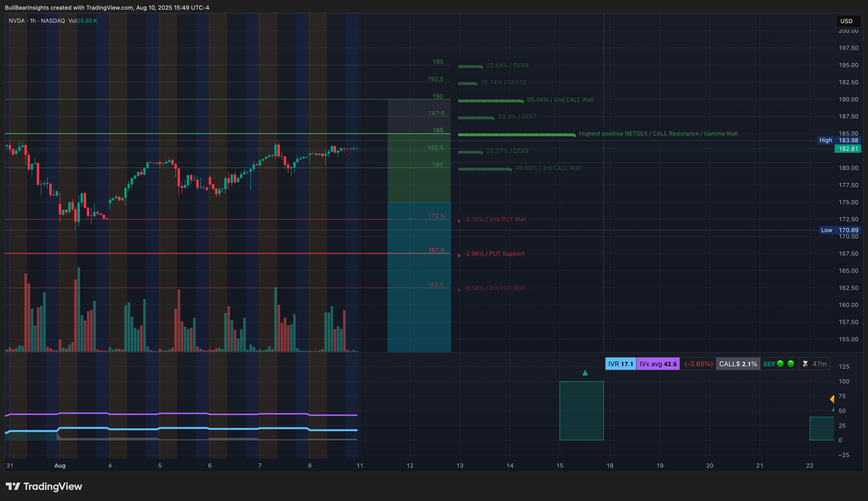Click the '33.3% / GEX7' level label

pyautogui.click(x=517, y=117)
